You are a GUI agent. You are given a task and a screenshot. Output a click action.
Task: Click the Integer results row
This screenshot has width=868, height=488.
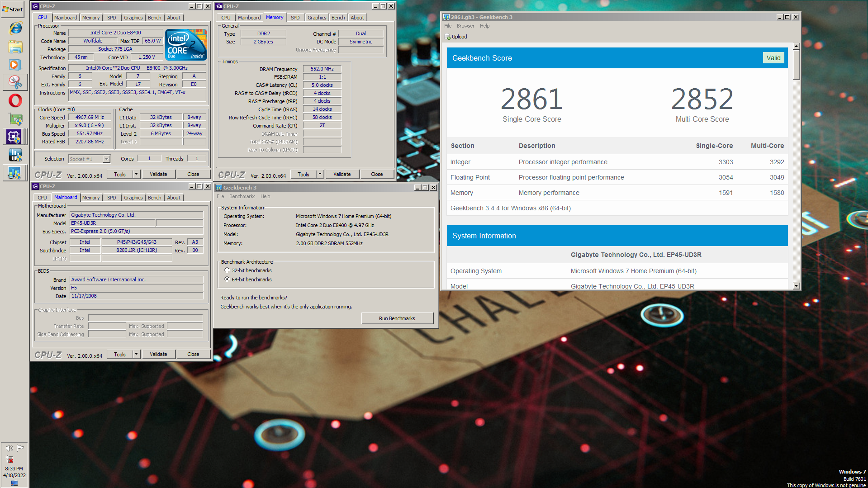tap(617, 162)
